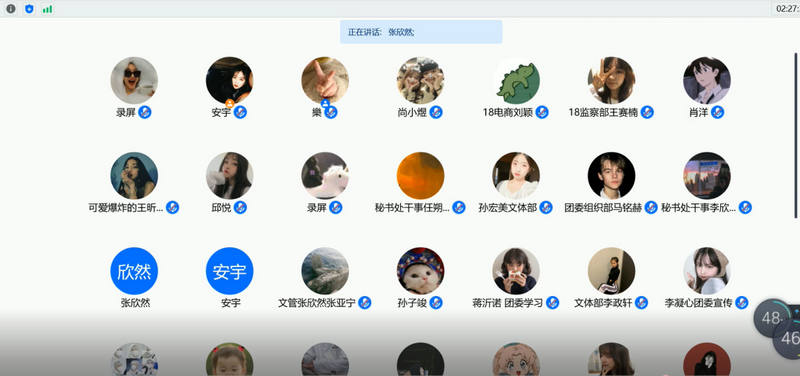Image resolution: width=800 pixels, height=376 pixels.
Task: Click the floating gauge showing 46
Action: coord(788,338)
